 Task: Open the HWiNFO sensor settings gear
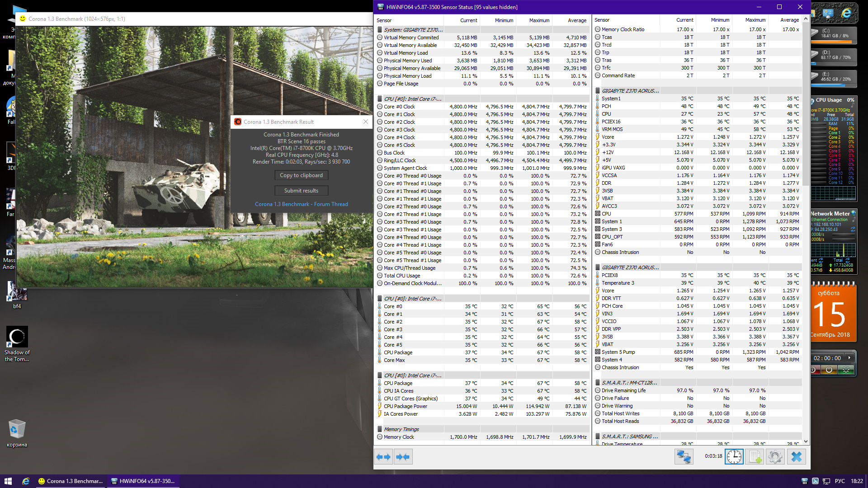pos(775,457)
